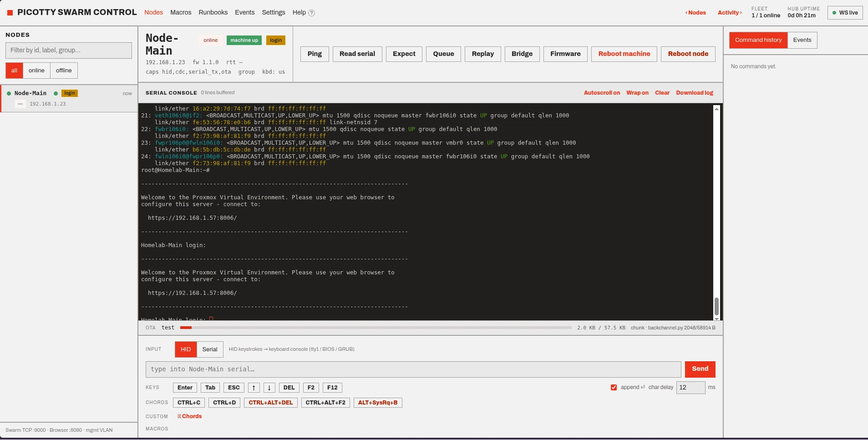
Task: Click the console scrollbar up arrow
Action: [x=716, y=109]
